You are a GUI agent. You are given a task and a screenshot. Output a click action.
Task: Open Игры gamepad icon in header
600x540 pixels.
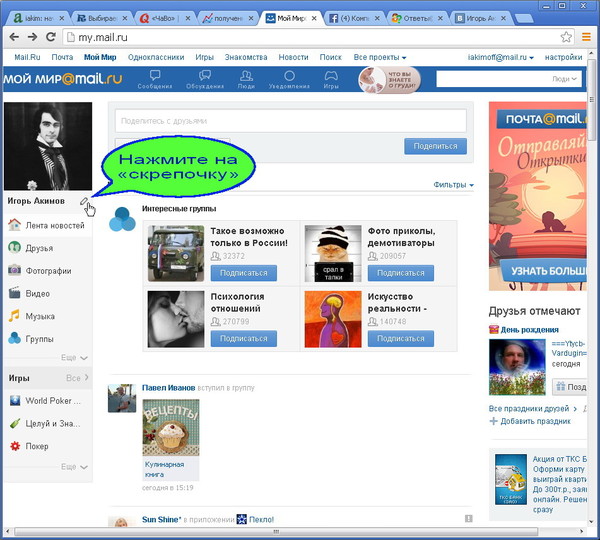[x=331, y=80]
